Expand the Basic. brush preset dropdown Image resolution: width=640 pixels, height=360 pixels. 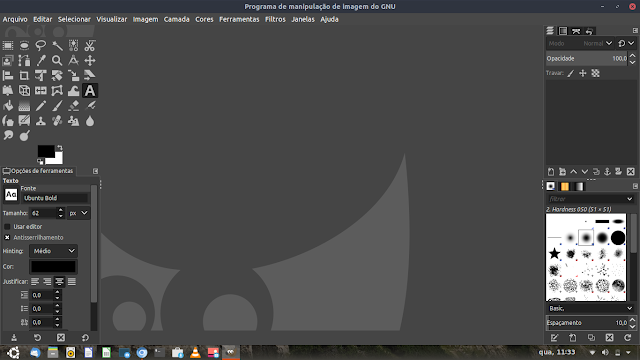[591, 308]
